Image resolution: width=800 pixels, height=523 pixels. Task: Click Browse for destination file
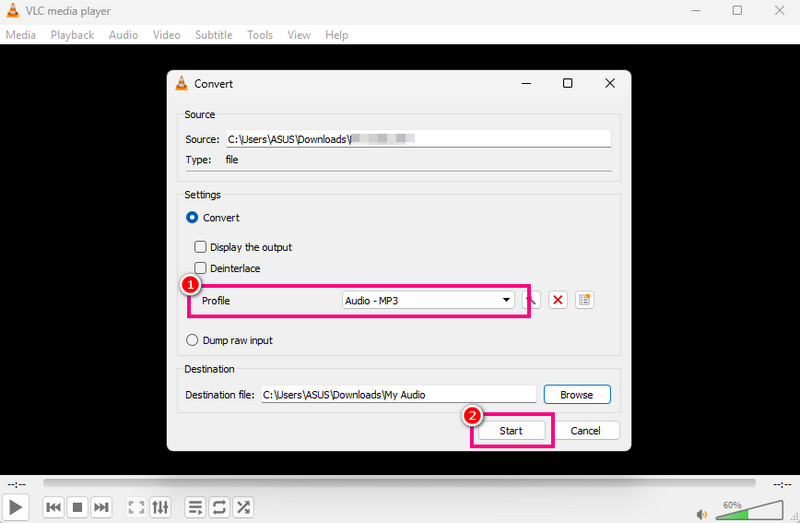click(x=577, y=394)
